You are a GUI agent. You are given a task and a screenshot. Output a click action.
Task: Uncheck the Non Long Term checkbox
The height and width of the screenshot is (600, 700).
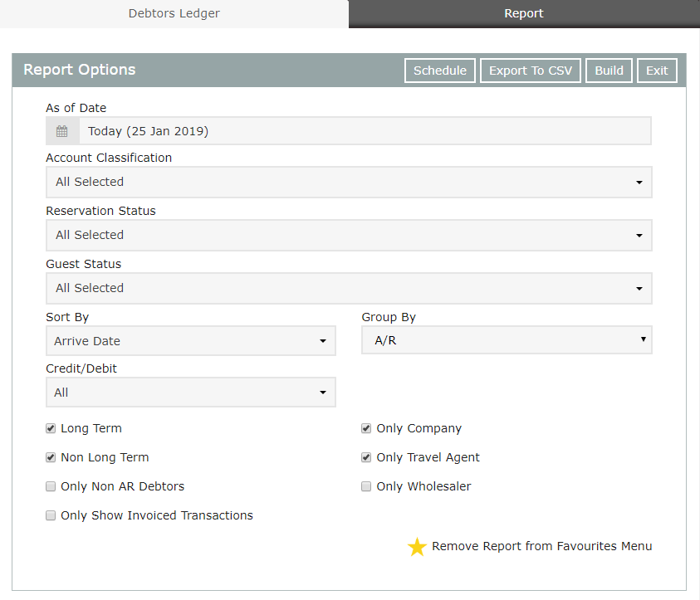tap(51, 458)
